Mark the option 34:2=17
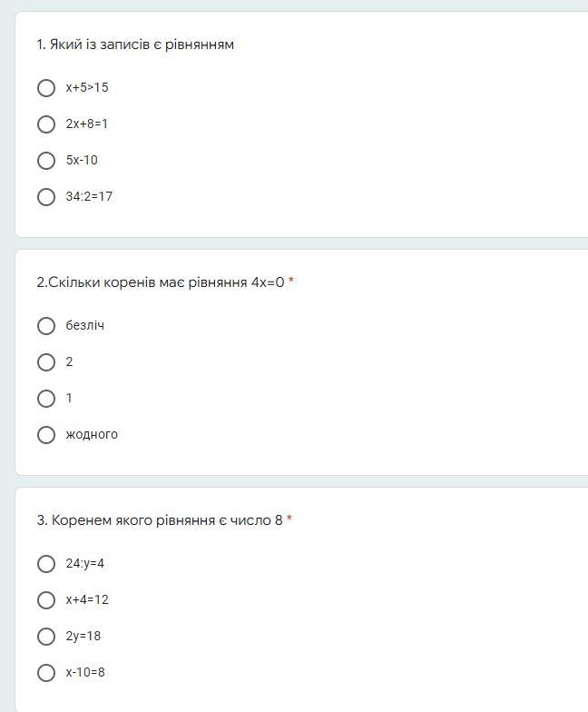 45,196
